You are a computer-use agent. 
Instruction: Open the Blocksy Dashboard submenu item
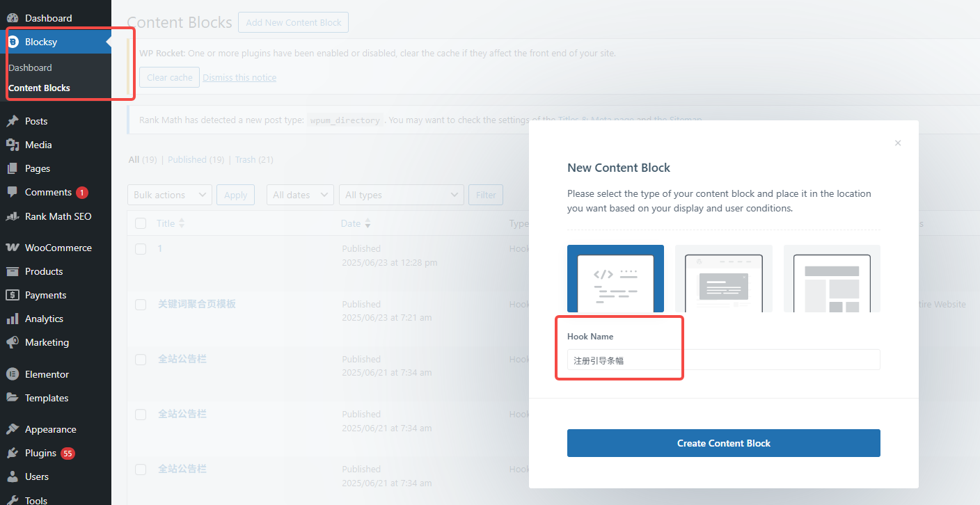pos(30,67)
